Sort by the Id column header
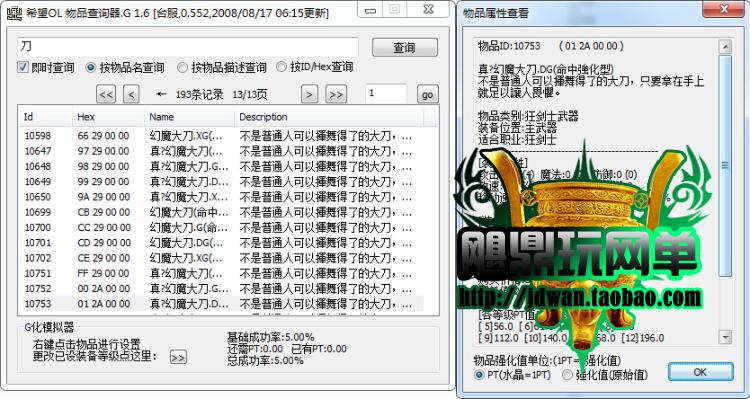Screen dimensions: 750x399 [45, 117]
